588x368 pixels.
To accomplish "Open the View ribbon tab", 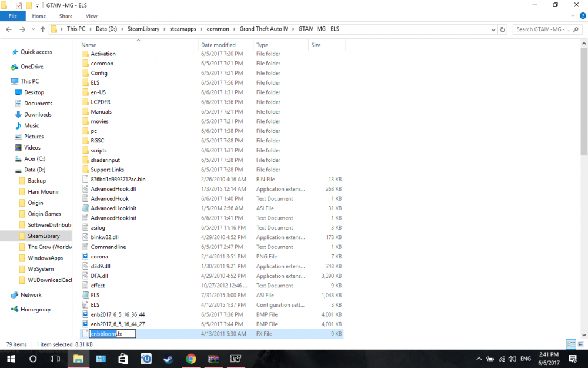I will 92,16.
